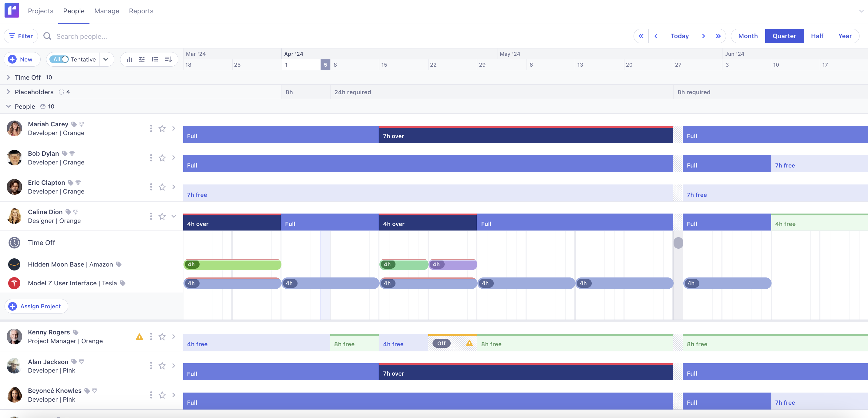Click the Filter icon
Screen dimensions: 868x418
click(x=12, y=36)
